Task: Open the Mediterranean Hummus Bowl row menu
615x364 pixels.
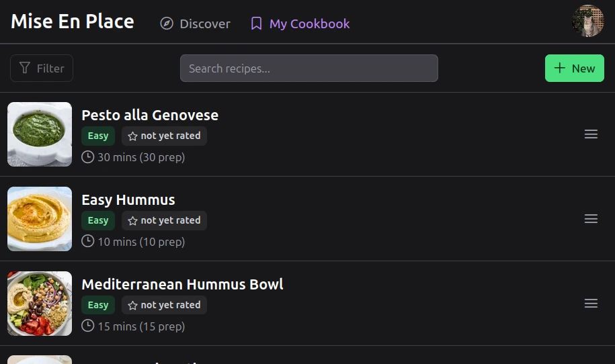Action: [591, 304]
